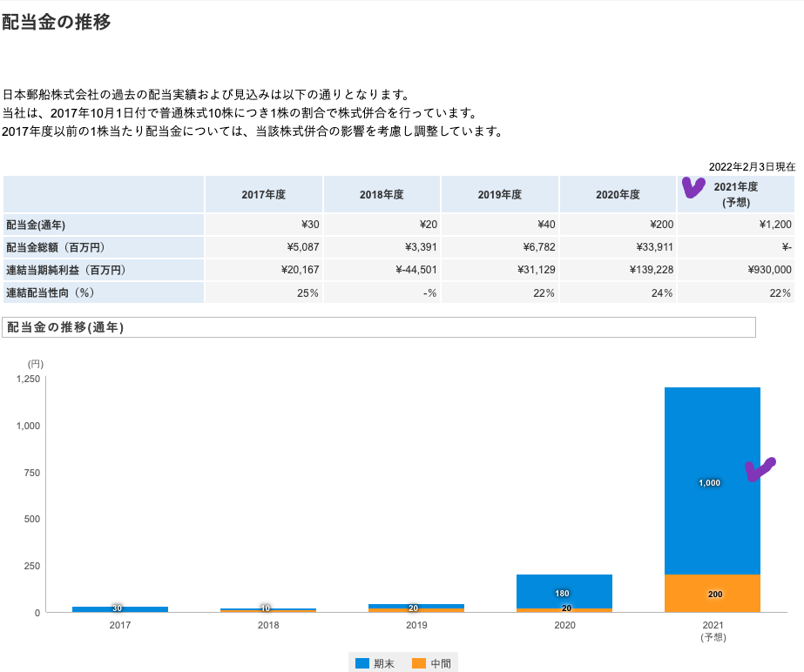Viewport: 804px width, 672px height.
Task: Click the ¥200 dividend cell for 2020
Action: 618,225
